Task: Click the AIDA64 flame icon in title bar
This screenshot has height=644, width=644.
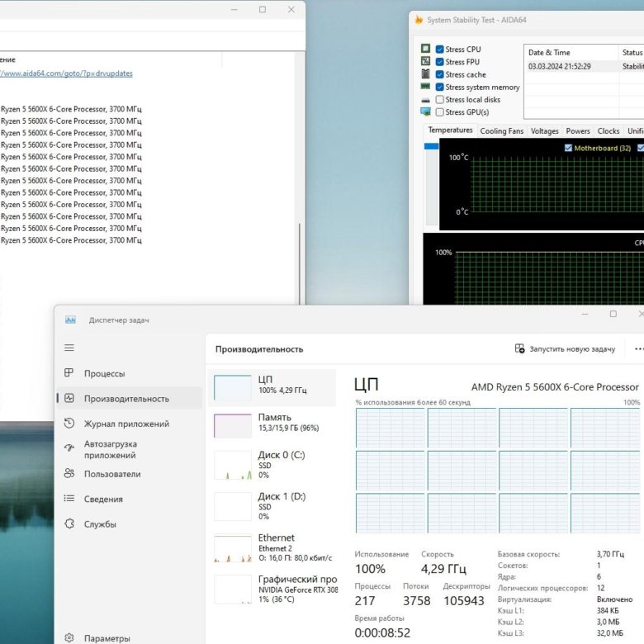Action: point(419,20)
